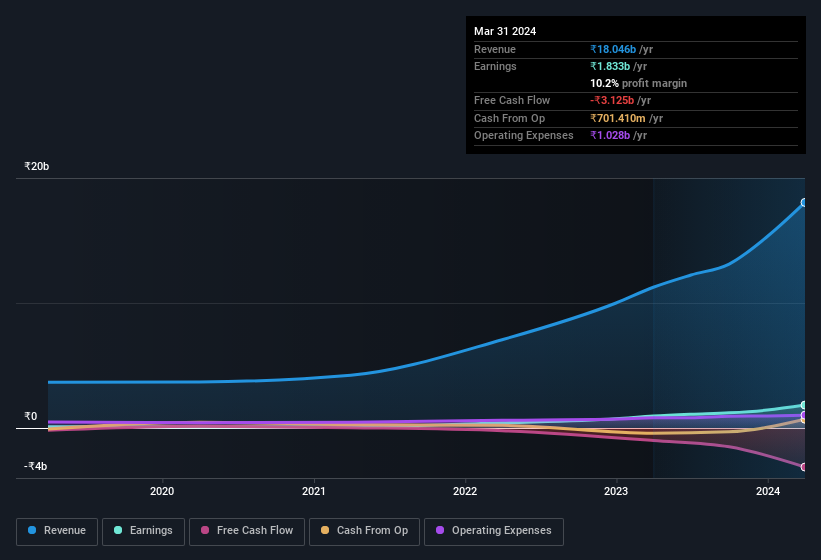Click the Mar 31 2024 tooltip date
This screenshot has width=821, height=560.
(505, 31)
